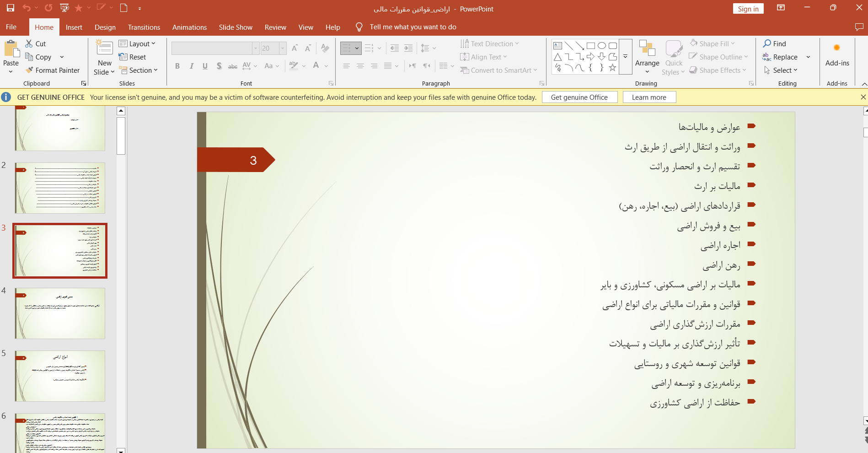Toggle Underline text formatting
Viewport: 868px width, 453px height.
[205, 66]
